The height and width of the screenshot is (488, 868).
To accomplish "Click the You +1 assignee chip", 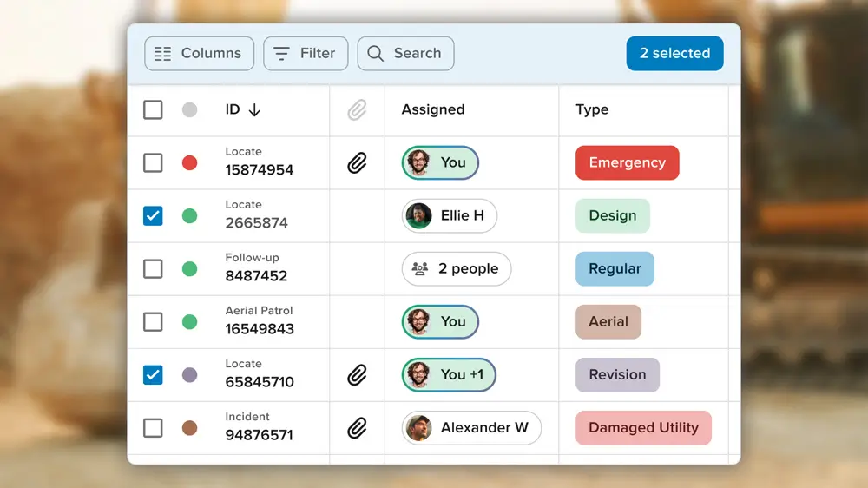I will (x=449, y=375).
